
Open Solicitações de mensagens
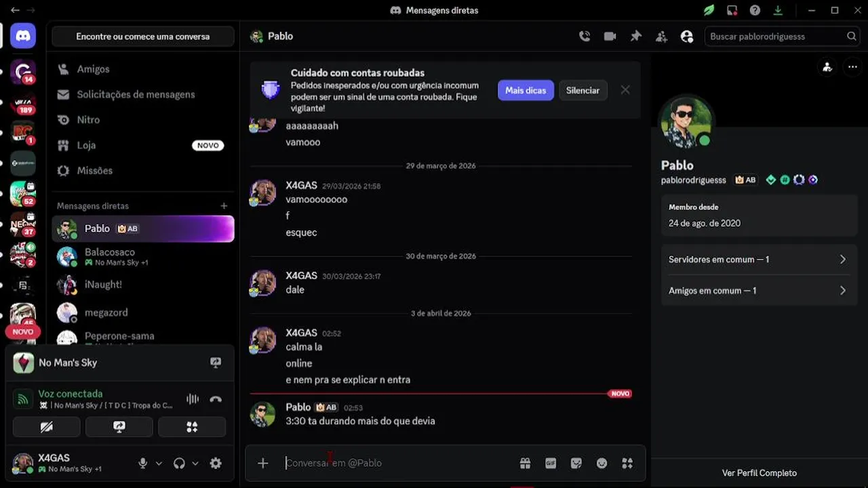tap(143, 94)
